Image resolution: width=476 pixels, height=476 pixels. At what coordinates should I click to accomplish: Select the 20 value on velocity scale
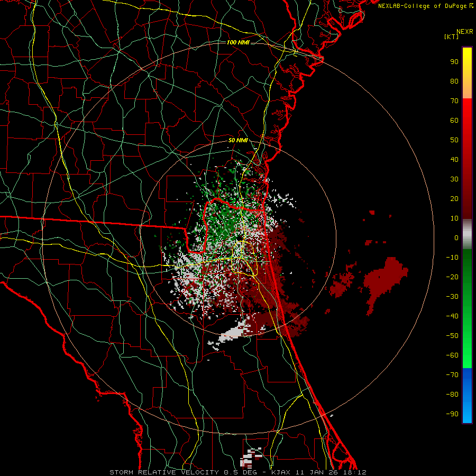point(454,198)
